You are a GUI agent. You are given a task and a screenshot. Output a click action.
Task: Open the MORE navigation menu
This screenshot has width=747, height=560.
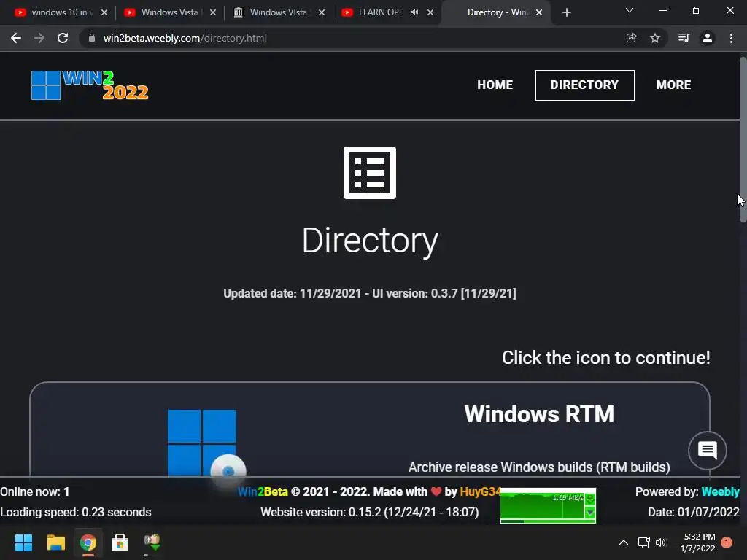[673, 85]
